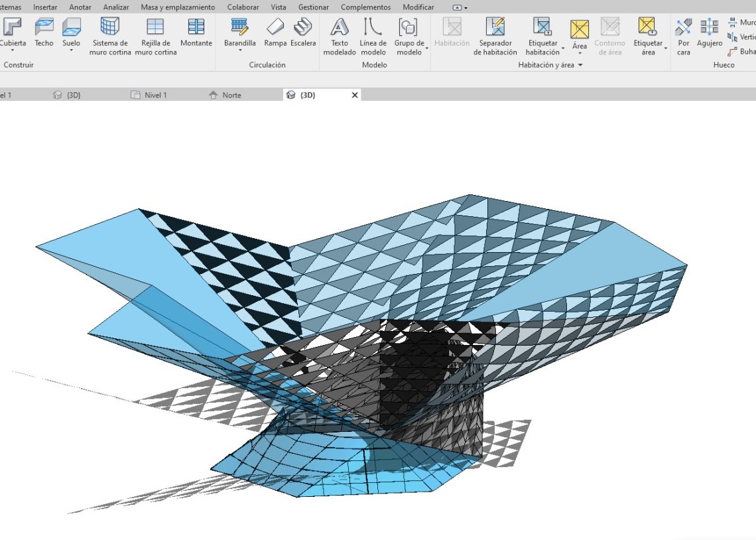
Task: Select the Rampa tool
Action: point(275,32)
